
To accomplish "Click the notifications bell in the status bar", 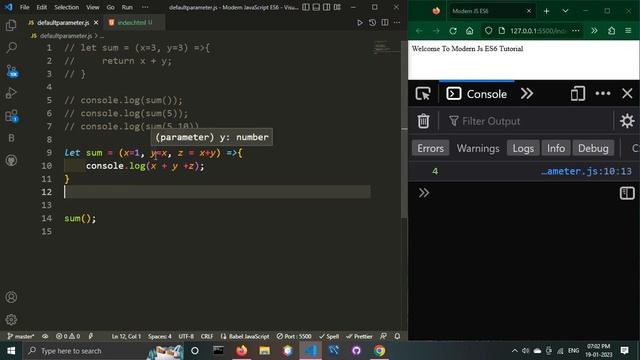I will (397, 336).
